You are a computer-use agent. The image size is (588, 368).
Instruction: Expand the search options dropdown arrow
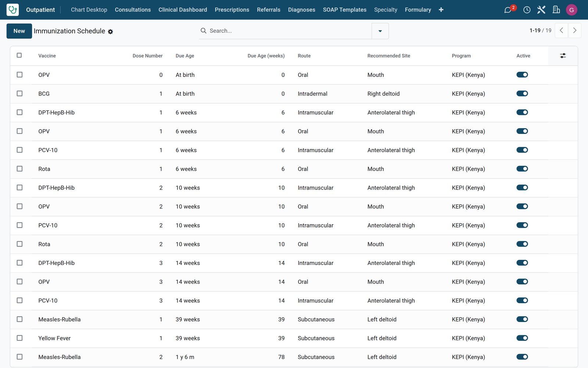380,31
